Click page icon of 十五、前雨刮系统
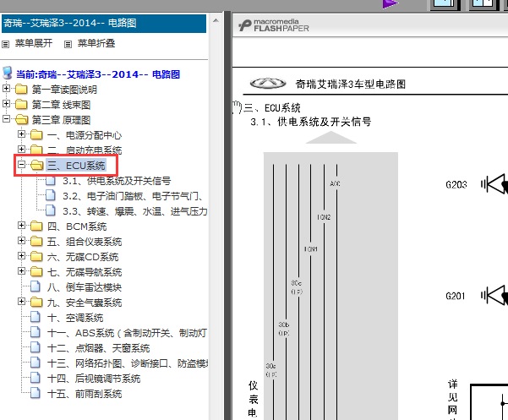This screenshot has height=420, width=508. (x=36, y=393)
